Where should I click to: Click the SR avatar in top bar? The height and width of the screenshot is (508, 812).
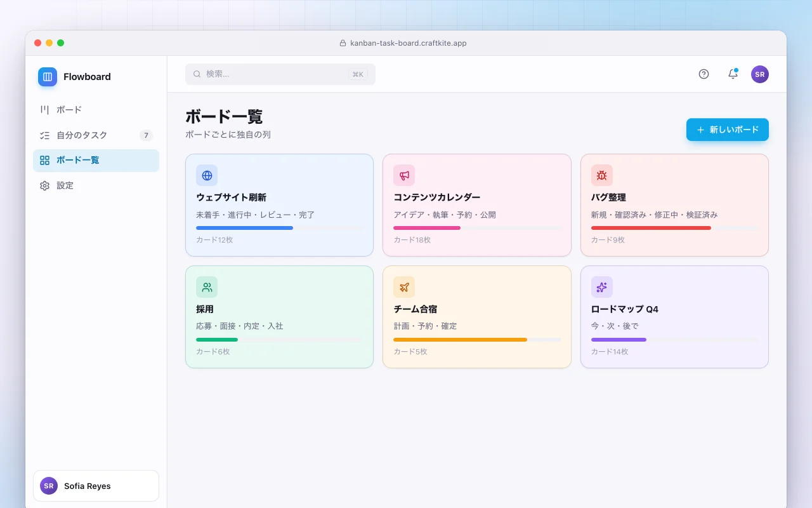point(760,74)
